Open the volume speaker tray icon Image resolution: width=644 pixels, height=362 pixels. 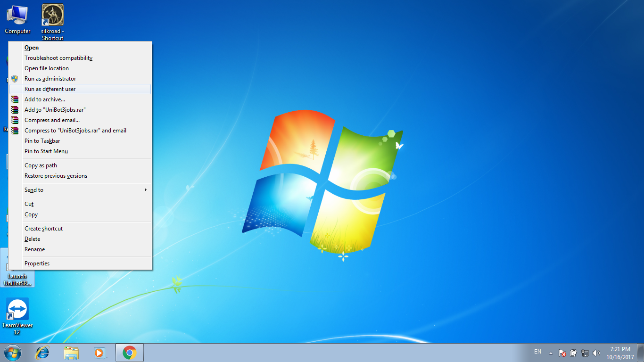pos(596,353)
